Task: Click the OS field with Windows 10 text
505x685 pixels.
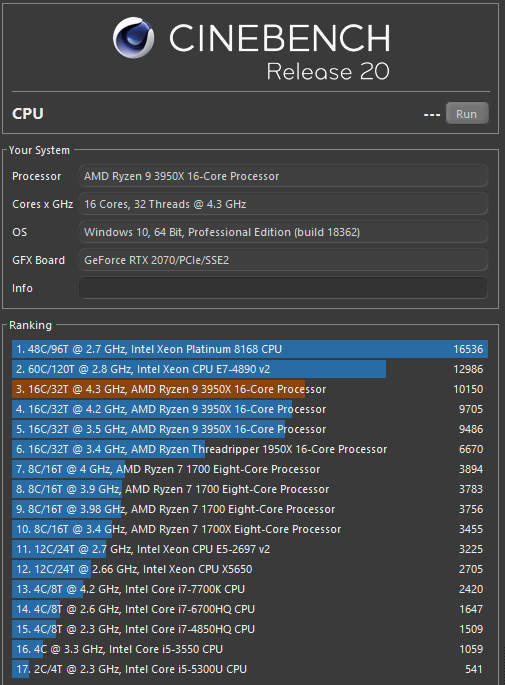Action: click(x=283, y=232)
